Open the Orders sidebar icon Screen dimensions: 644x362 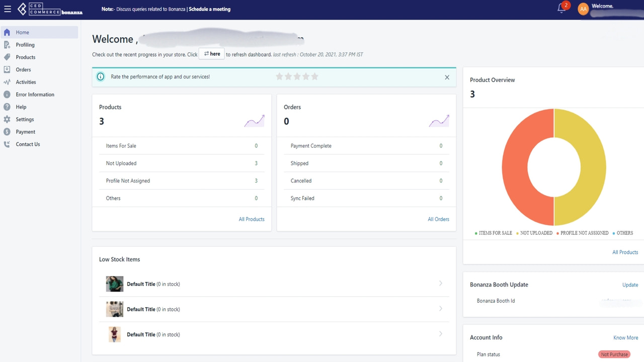click(8, 69)
